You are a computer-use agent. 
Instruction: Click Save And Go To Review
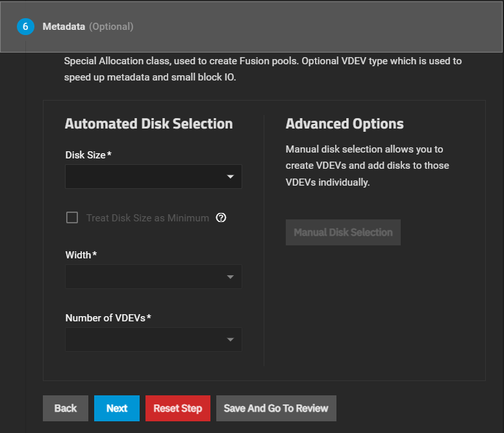click(x=276, y=408)
